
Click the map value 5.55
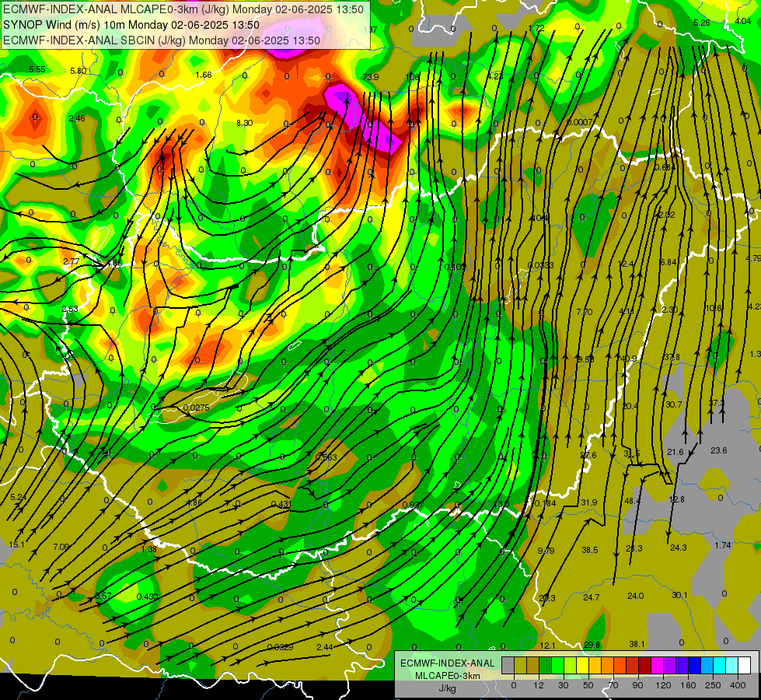(37, 69)
